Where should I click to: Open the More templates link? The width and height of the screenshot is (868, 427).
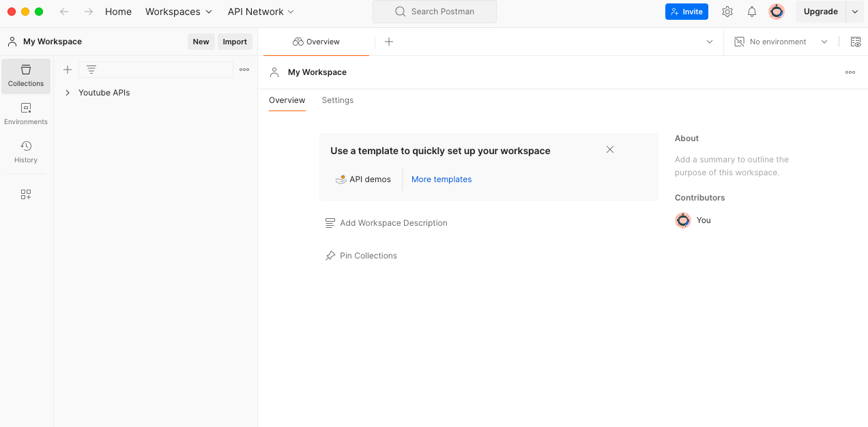[442, 179]
